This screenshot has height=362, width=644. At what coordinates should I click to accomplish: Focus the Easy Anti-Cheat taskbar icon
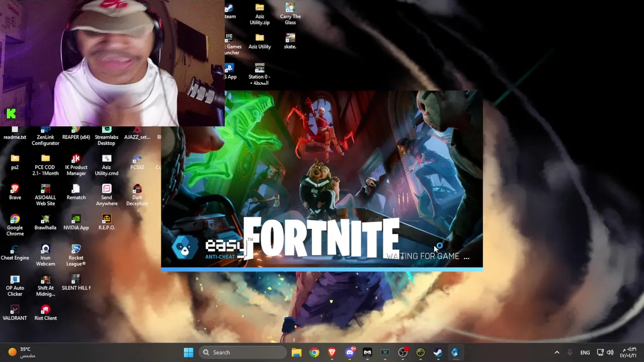[x=455, y=352]
